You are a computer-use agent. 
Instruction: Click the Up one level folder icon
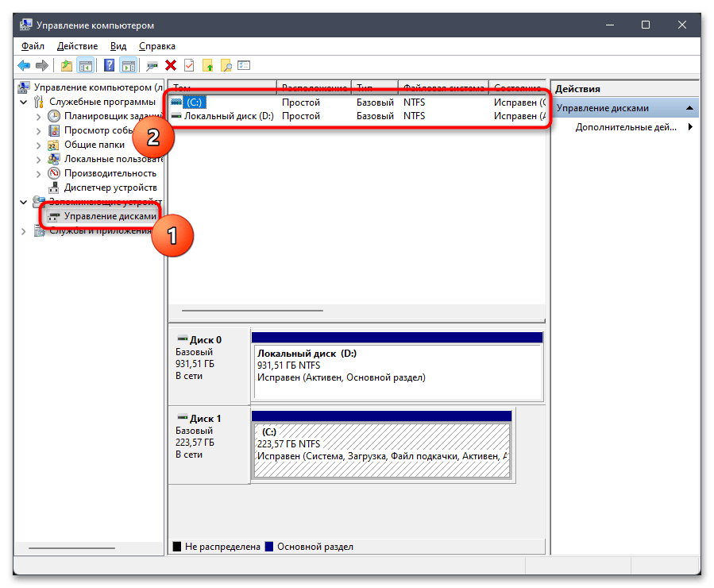click(x=66, y=66)
